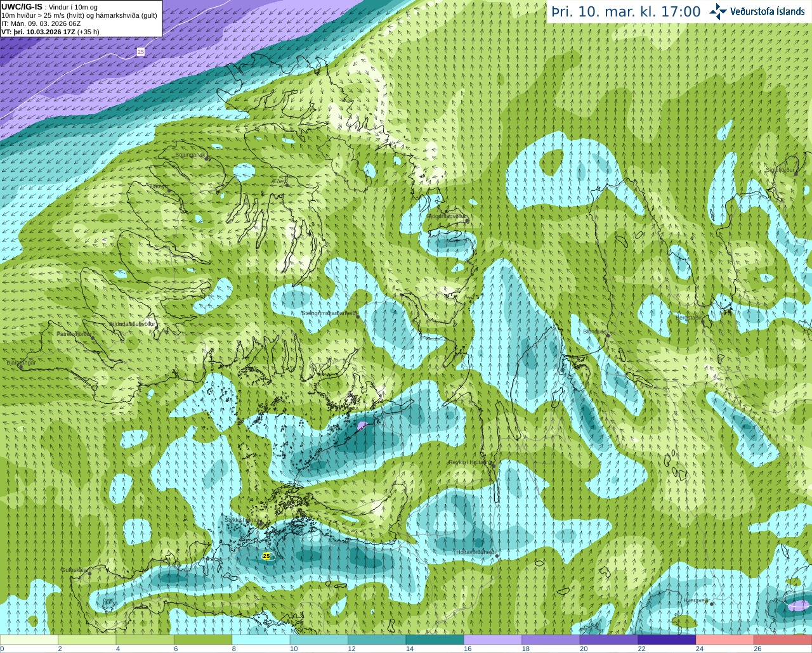This screenshot has height=653, width=812.
Task: Click the legend tick label 24
Action: pos(700,649)
